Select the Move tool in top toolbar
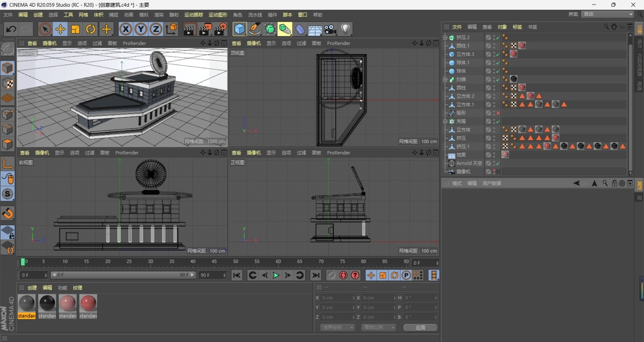The image size is (644, 342). tap(60, 29)
